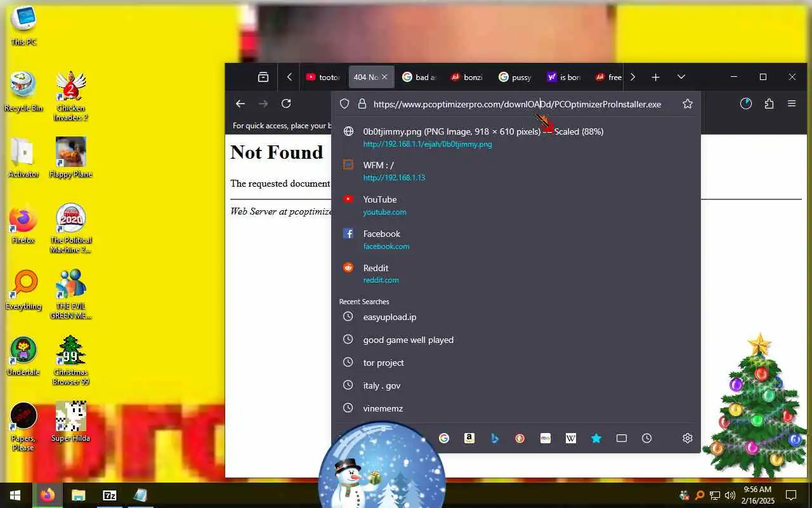Open search settings gear in the dropdown
This screenshot has width=812, height=508.
pos(688,438)
